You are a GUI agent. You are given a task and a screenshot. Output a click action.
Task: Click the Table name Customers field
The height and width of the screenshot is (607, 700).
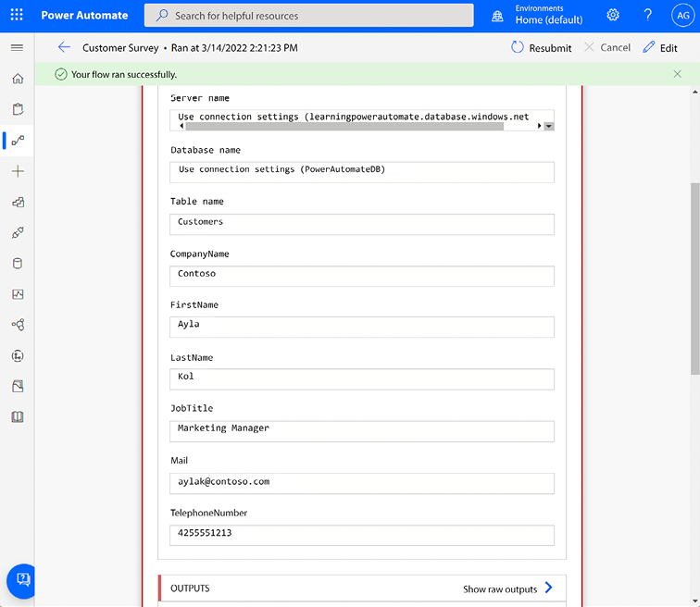point(362,224)
